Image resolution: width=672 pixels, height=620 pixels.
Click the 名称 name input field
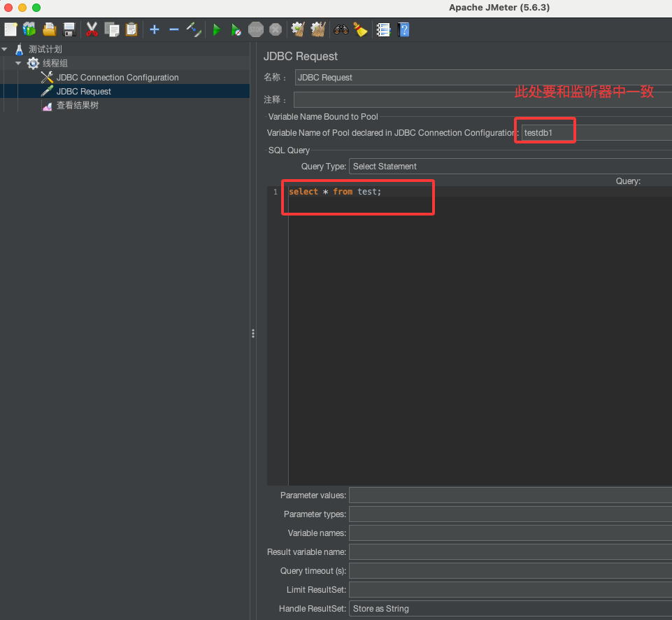point(483,78)
